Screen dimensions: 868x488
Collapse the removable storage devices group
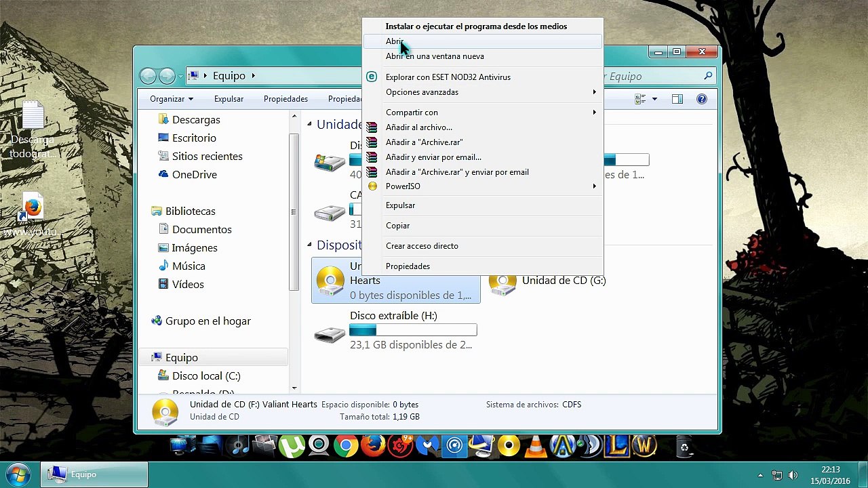tap(309, 245)
